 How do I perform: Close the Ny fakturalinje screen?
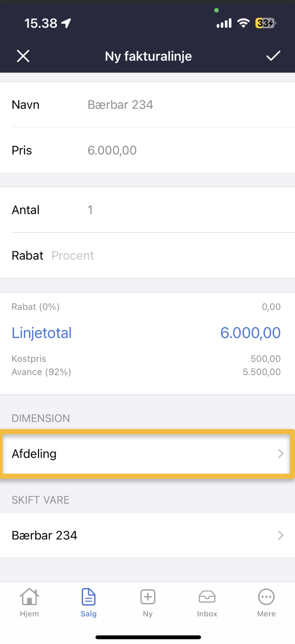[23, 56]
